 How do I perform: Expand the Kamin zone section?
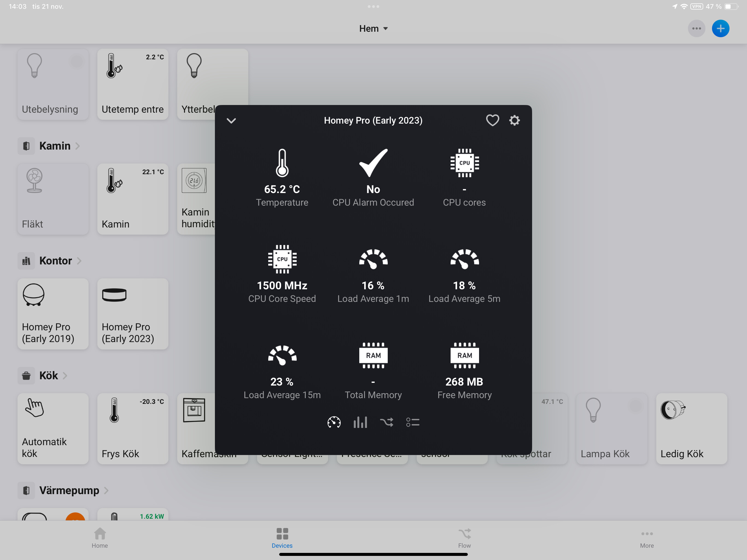click(x=55, y=146)
